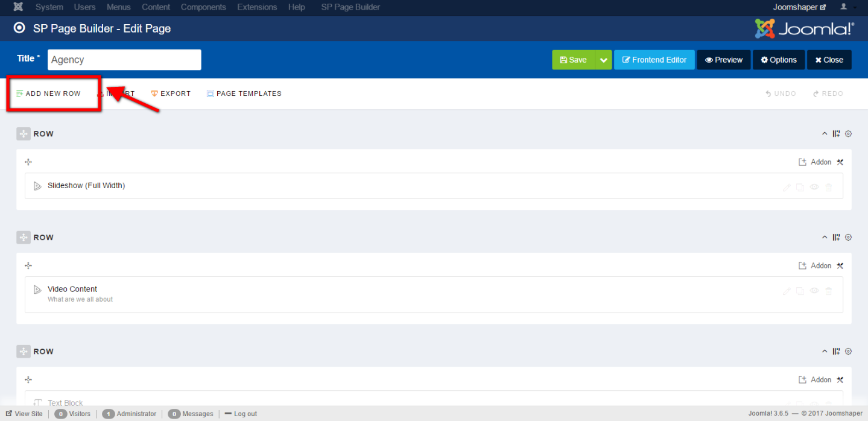Open row settings gear of the Slideshow row

pos(848,134)
